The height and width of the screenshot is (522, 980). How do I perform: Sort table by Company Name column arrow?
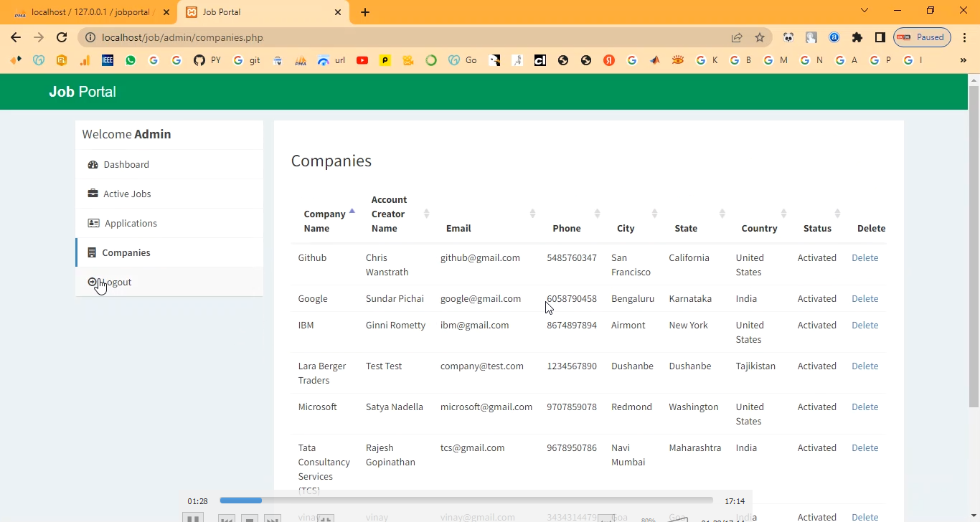point(352,212)
